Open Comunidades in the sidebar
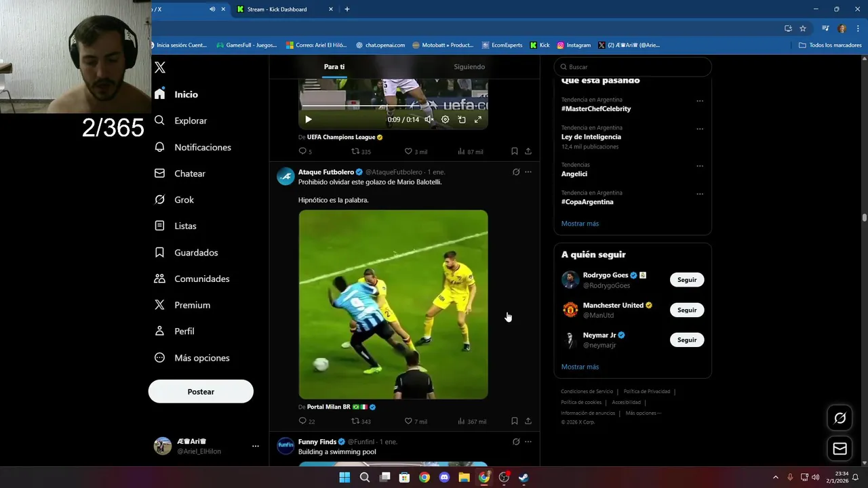The height and width of the screenshot is (488, 868). 192,279
